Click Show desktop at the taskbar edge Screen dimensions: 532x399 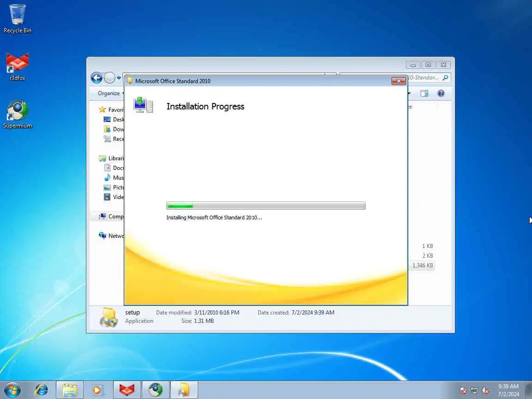tap(529, 390)
